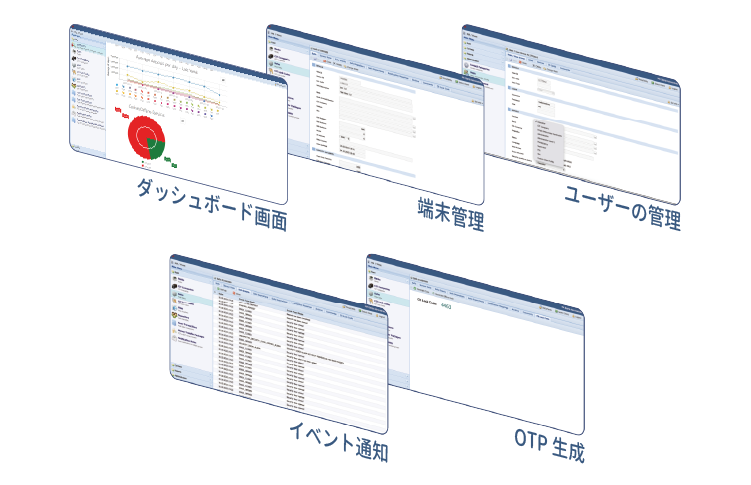
Task: Click the green slice of the pie chart
Action: pyautogui.click(x=155, y=146)
